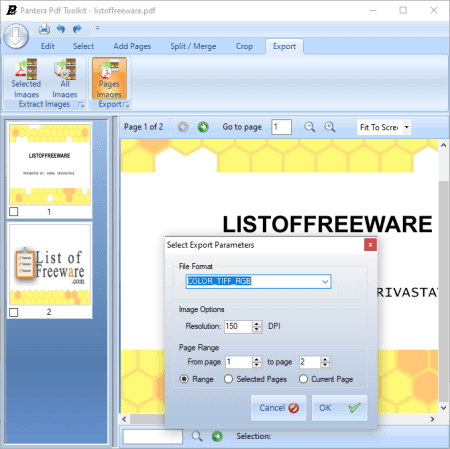Click the zoom in magnifier icon
Screen dimensions: 450x449
330,127
